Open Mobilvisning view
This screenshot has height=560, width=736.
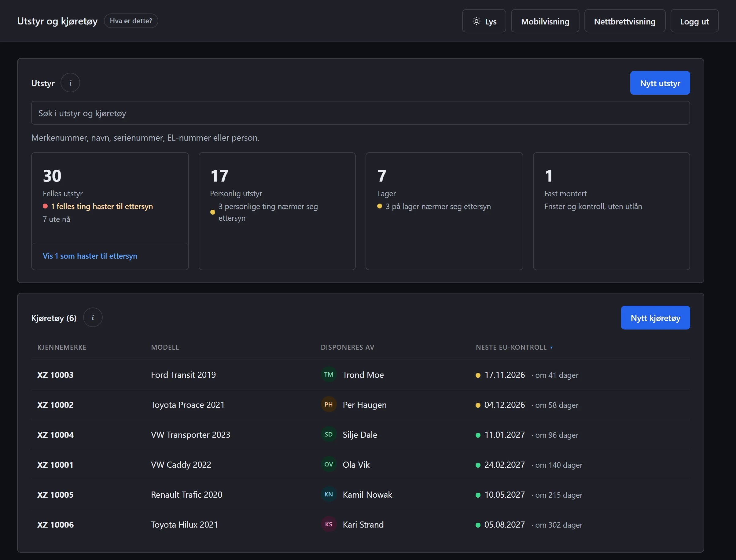(x=545, y=21)
